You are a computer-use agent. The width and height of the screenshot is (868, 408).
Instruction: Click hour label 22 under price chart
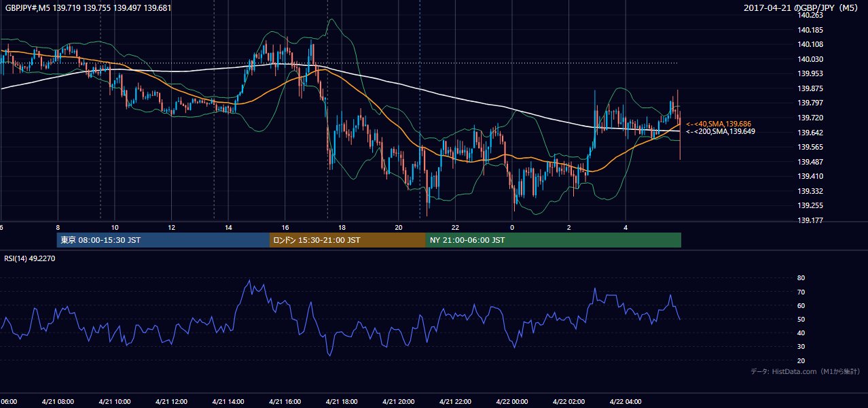[x=456, y=228]
